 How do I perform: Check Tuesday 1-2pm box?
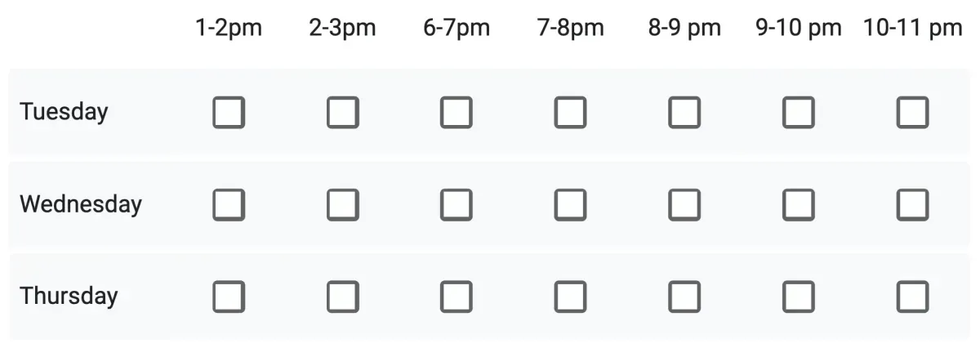click(x=229, y=113)
